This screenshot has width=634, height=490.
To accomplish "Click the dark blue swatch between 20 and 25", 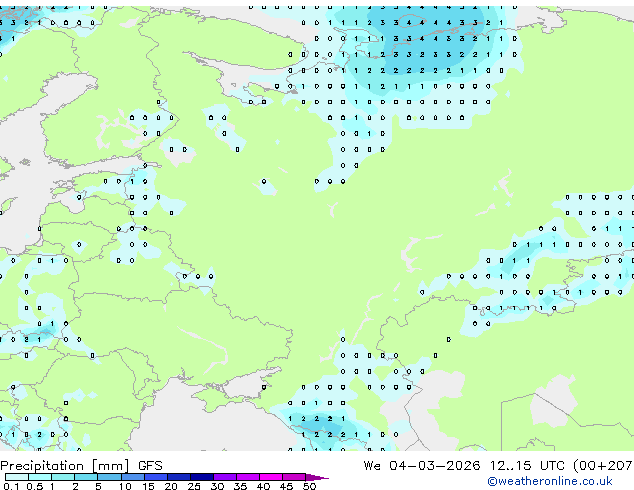I will point(178,477).
